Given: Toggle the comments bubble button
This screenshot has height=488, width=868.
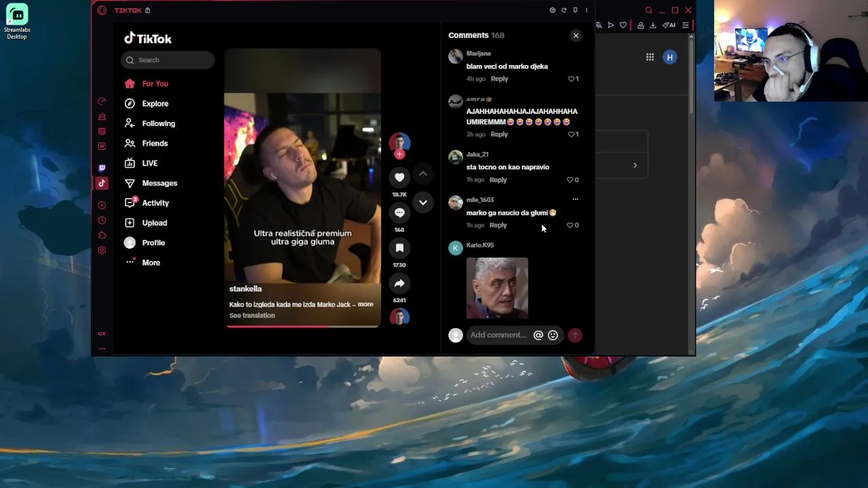Looking at the screenshot, I should tap(399, 213).
